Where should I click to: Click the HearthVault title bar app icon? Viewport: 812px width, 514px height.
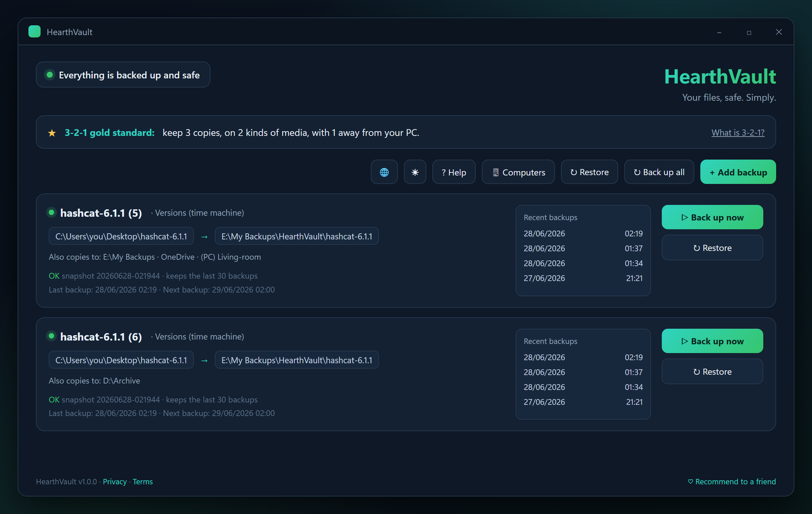click(x=35, y=31)
